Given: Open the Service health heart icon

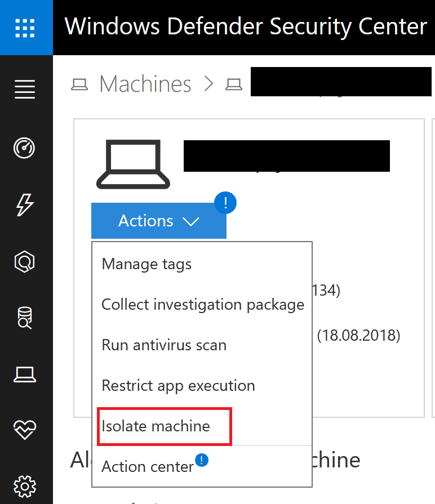Looking at the screenshot, I should pos(25,430).
